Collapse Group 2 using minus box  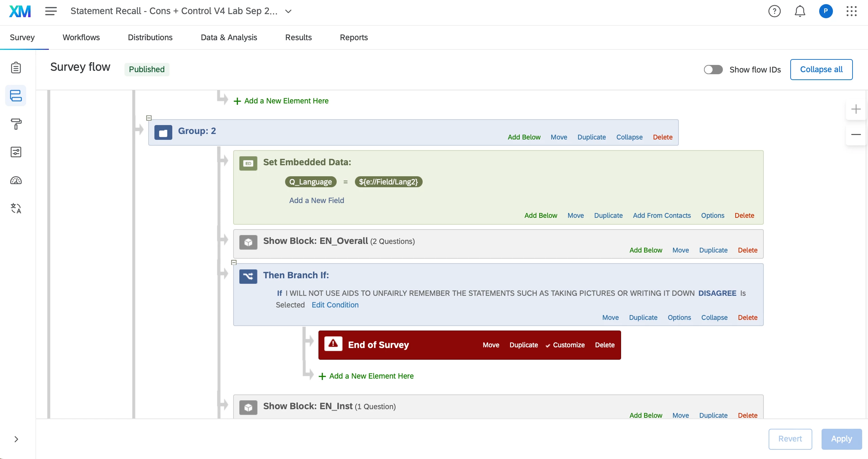pos(149,118)
